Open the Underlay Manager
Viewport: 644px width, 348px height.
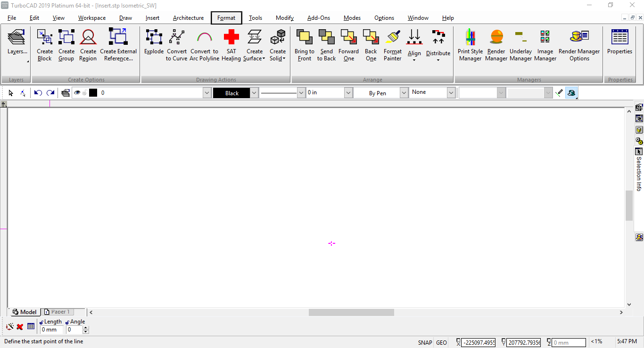tap(521, 45)
